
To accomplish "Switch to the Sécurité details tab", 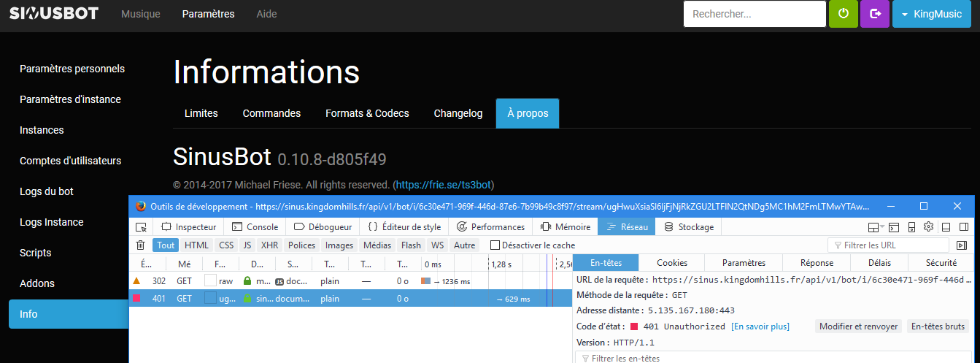I will click(941, 263).
